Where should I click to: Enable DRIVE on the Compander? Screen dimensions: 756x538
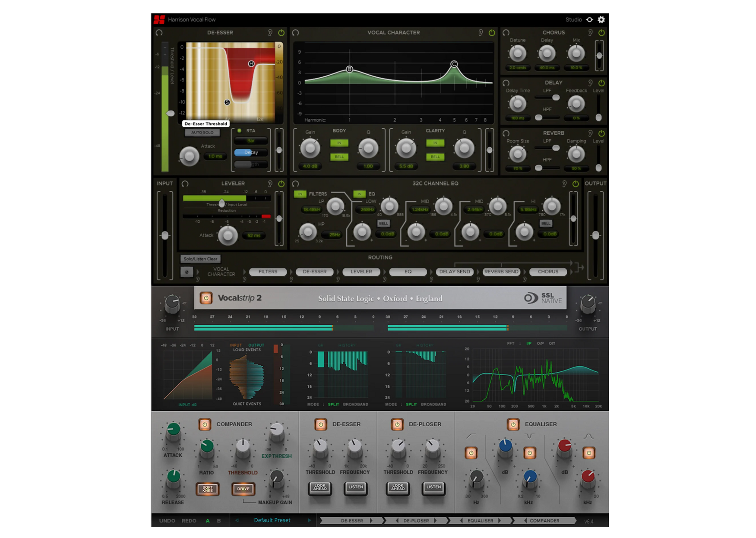coord(243,489)
